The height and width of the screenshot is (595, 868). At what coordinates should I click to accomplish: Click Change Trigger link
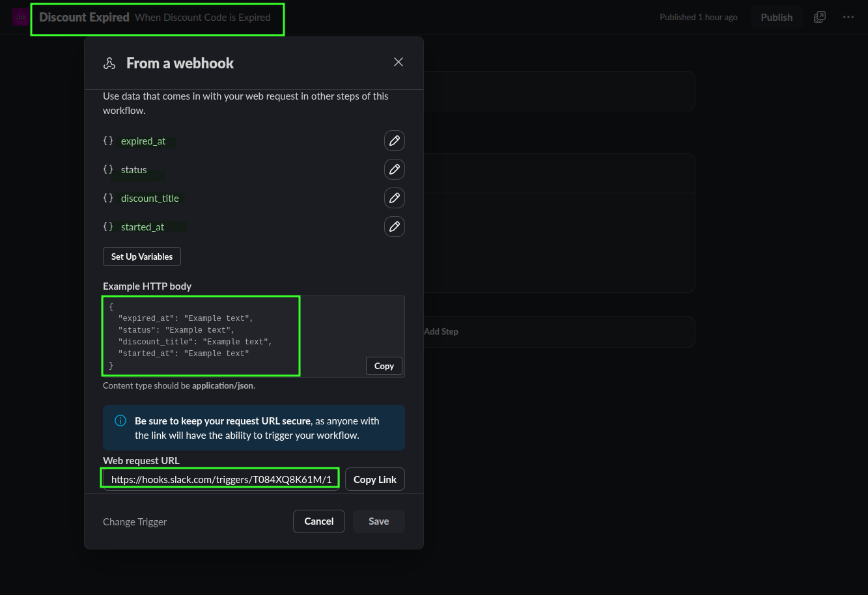pyautogui.click(x=135, y=521)
